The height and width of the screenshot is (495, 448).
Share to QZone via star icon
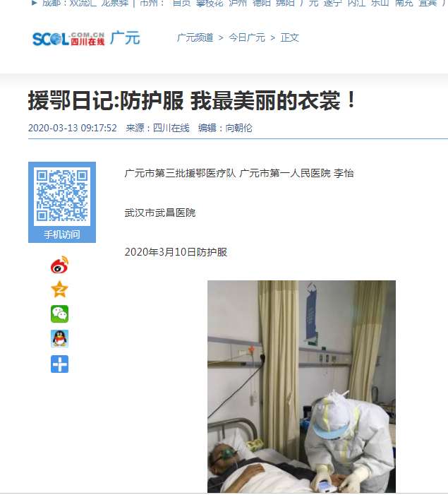click(x=60, y=290)
